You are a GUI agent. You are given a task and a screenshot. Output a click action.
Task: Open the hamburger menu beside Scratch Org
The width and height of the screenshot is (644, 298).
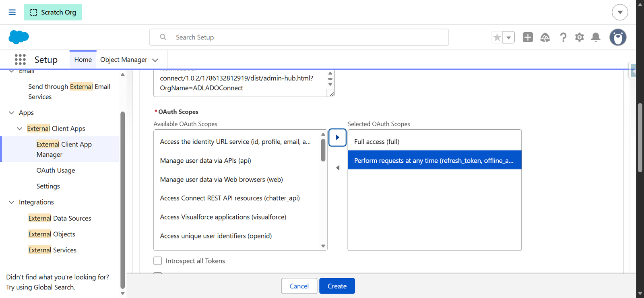[x=12, y=12]
